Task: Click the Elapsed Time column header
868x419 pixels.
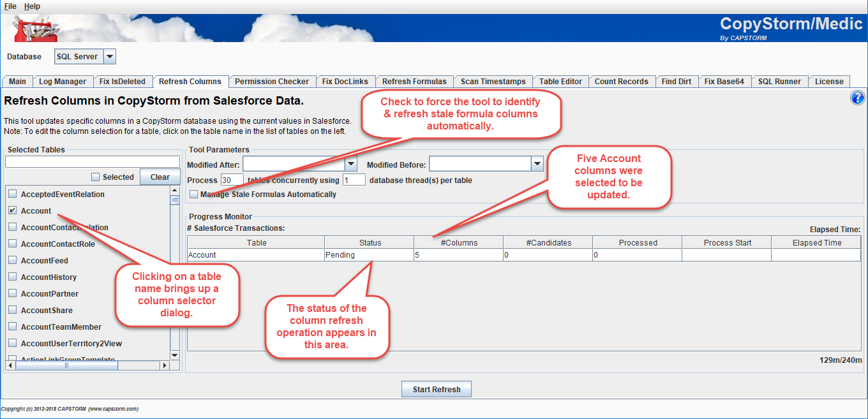Action: click(816, 243)
